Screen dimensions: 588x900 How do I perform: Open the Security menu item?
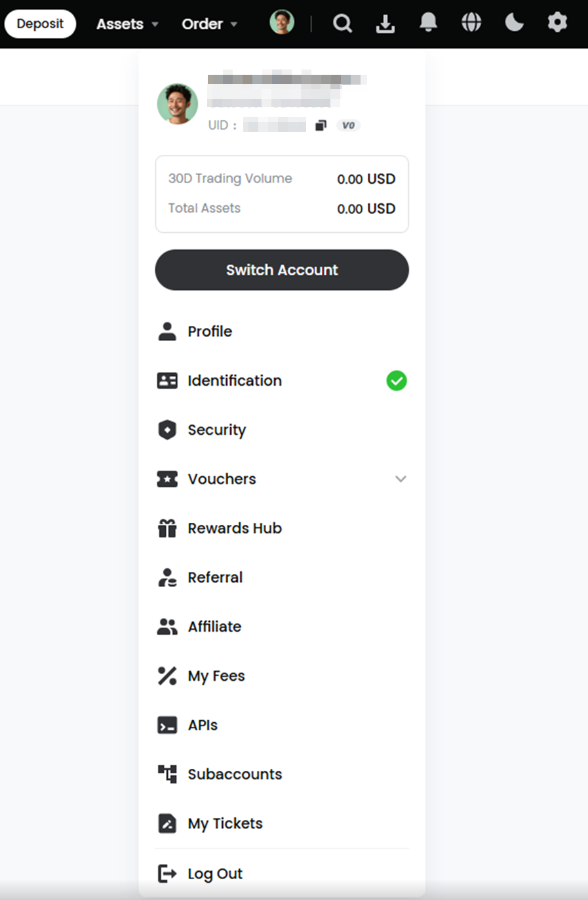click(x=282, y=430)
